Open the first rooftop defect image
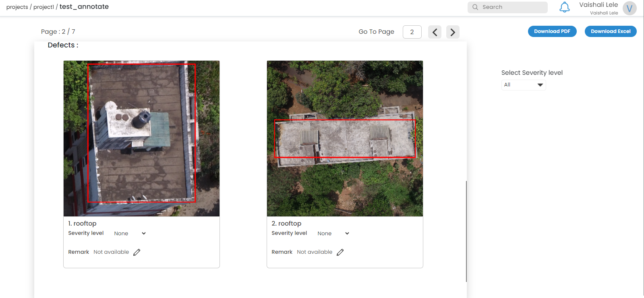The height and width of the screenshot is (298, 644). tap(141, 138)
